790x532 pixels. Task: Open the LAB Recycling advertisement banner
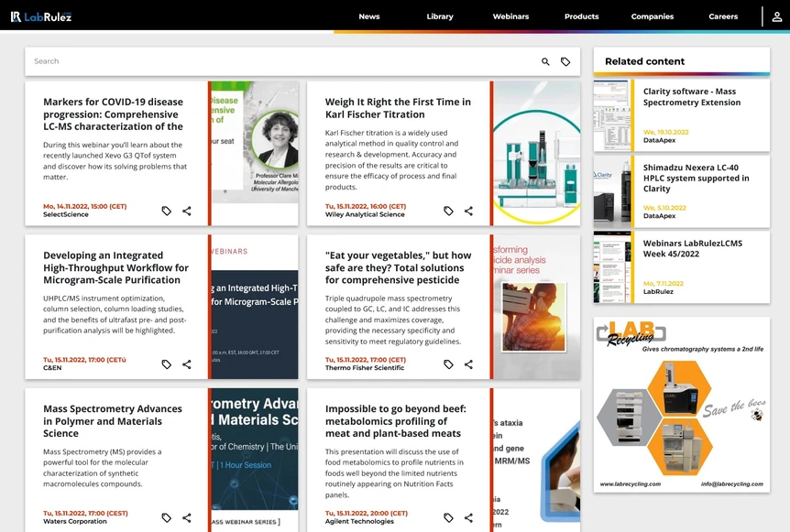(x=682, y=405)
